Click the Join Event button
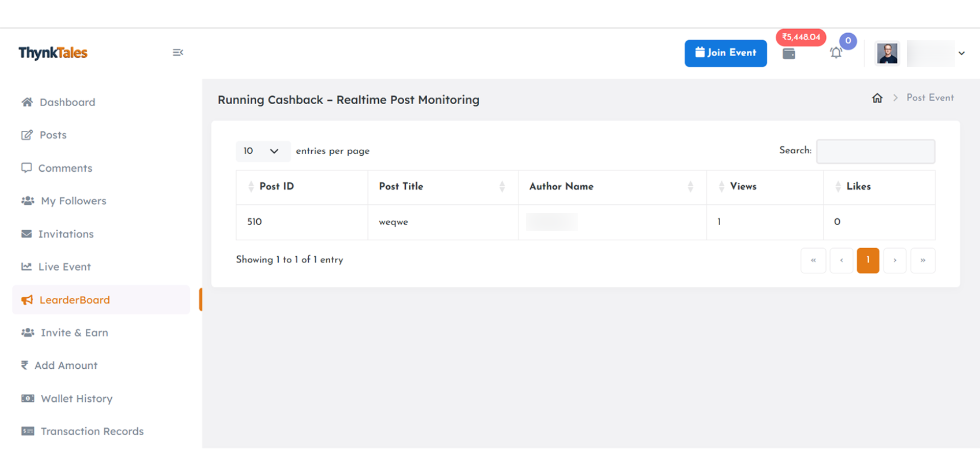Viewport: 980px width, 476px height. click(725, 53)
